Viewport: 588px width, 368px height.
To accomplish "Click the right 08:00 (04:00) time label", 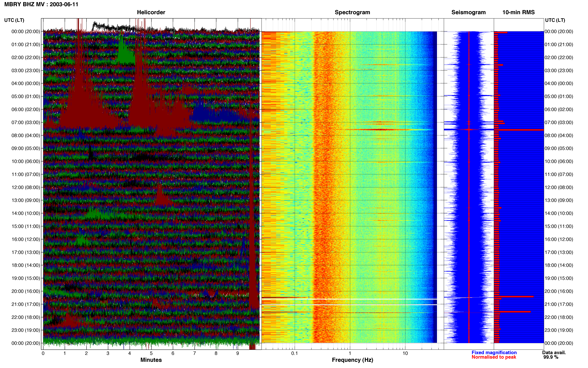I will coord(559,135).
